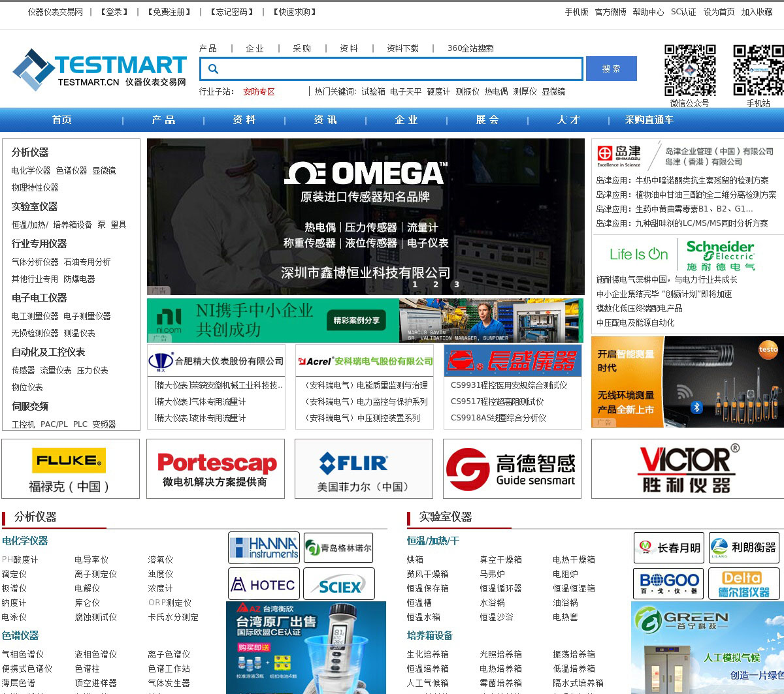Click the Acrel 安科瑞电气 logo
Image resolution: width=784 pixels, height=694 pixels.
[x=365, y=360]
